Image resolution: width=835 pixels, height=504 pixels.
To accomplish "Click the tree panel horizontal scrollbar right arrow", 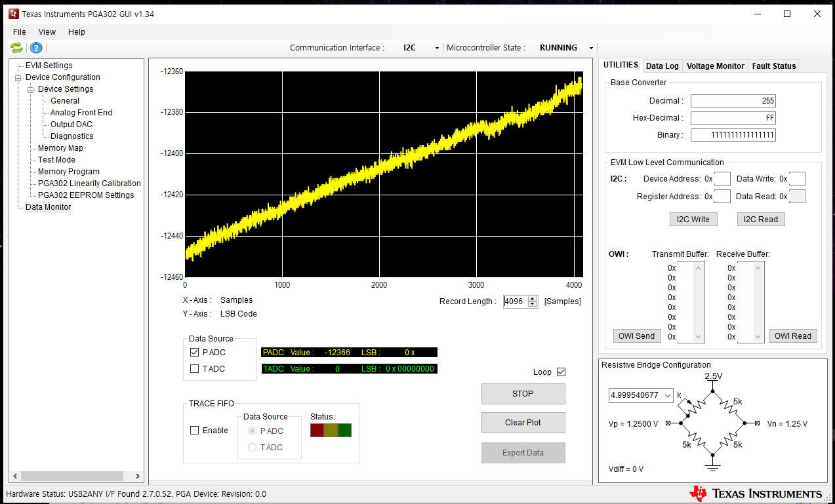I will pyautogui.click(x=138, y=476).
